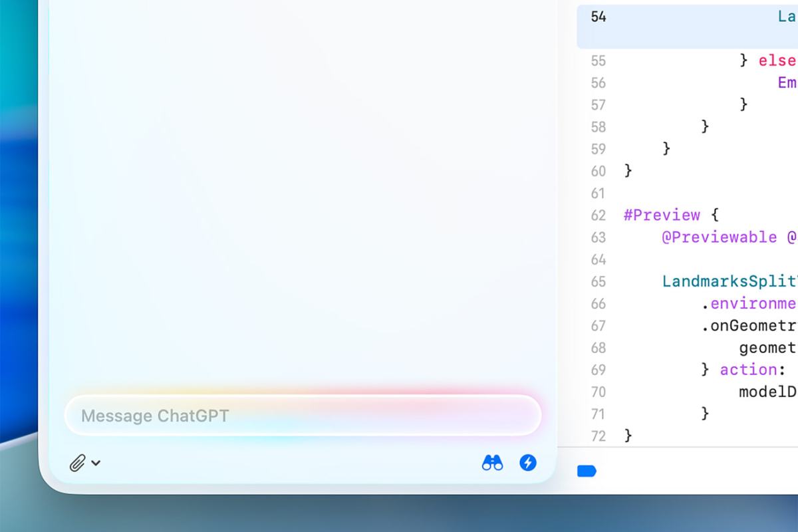
Task: Toggle a breakpoint at line number 62
Action: point(597,215)
